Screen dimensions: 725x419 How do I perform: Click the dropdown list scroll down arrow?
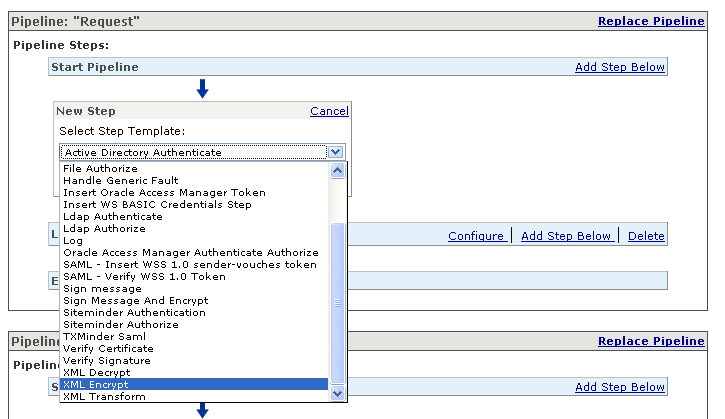coord(338,394)
